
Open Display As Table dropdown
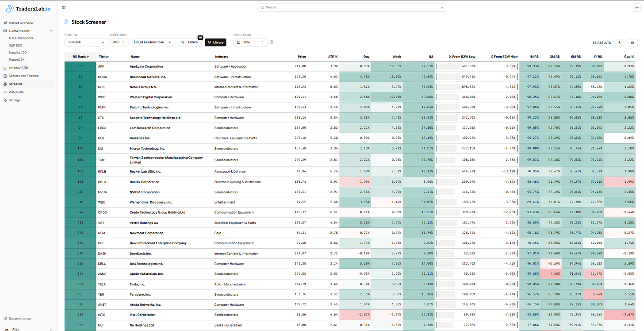250,42
